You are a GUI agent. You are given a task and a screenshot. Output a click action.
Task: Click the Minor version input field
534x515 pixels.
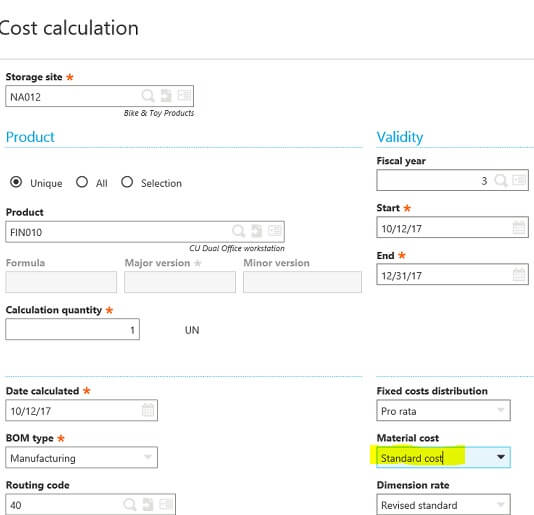click(302, 282)
